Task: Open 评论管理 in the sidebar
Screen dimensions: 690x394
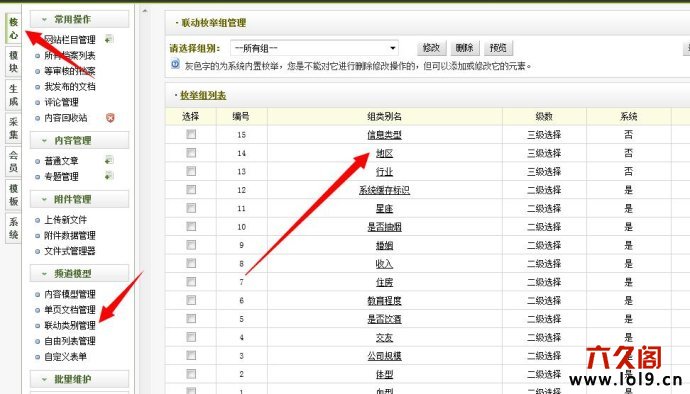Action: pyautogui.click(x=61, y=102)
